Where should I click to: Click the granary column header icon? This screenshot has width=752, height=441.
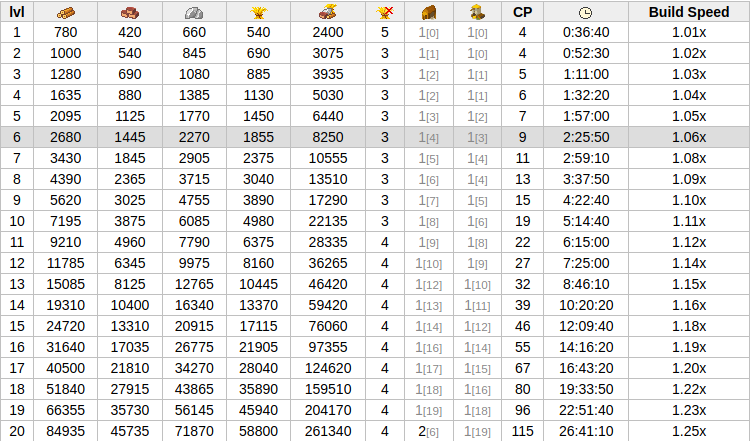[477, 12]
